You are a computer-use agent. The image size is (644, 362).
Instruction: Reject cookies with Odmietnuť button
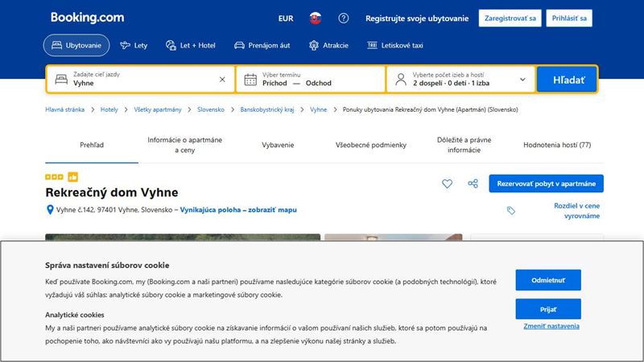click(x=548, y=280)
